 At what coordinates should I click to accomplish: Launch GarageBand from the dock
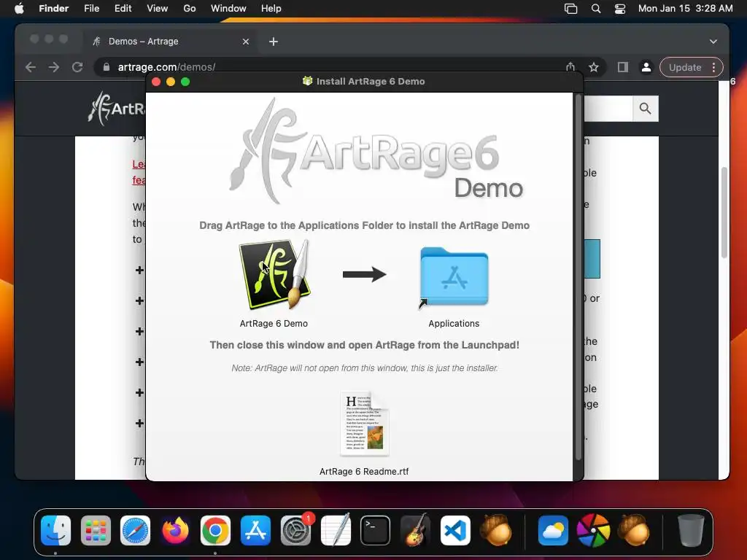tap(415, 531)
